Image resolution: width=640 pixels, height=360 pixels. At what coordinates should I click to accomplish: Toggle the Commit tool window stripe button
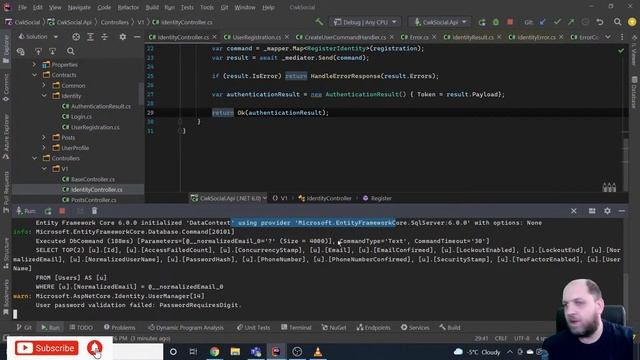[x=6, y=87]
